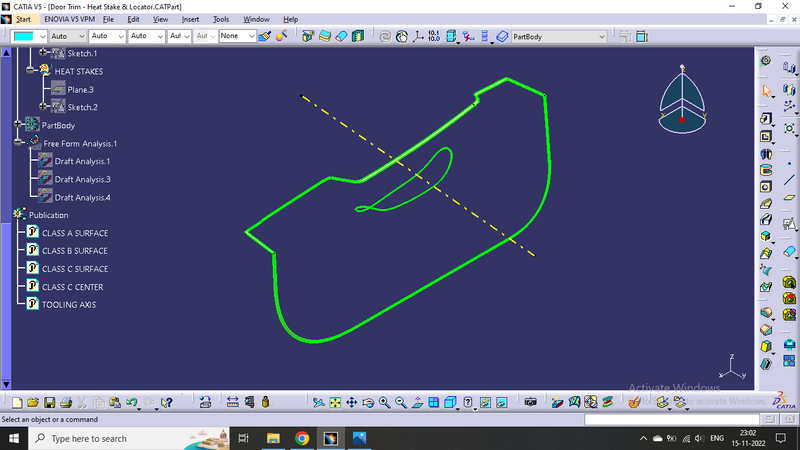Open a file via folder icon
Image resolution: width=800 pixels, height=450 pixels.
[x=33, y=403]
